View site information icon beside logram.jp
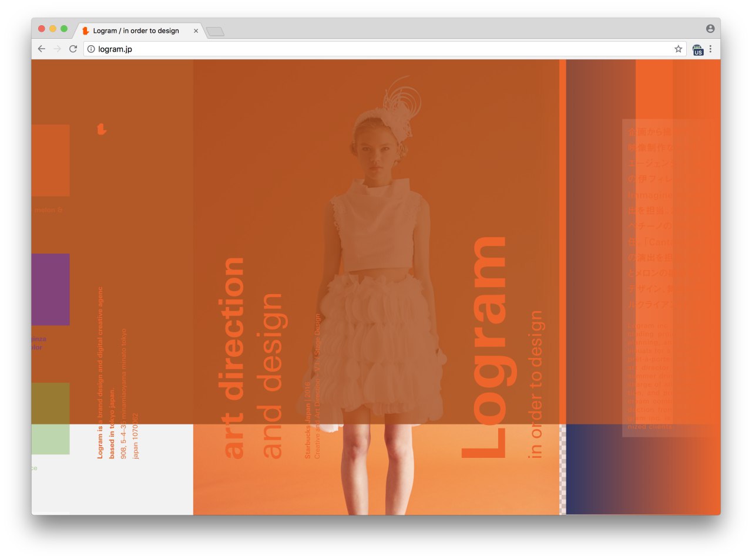 [91, 49]
